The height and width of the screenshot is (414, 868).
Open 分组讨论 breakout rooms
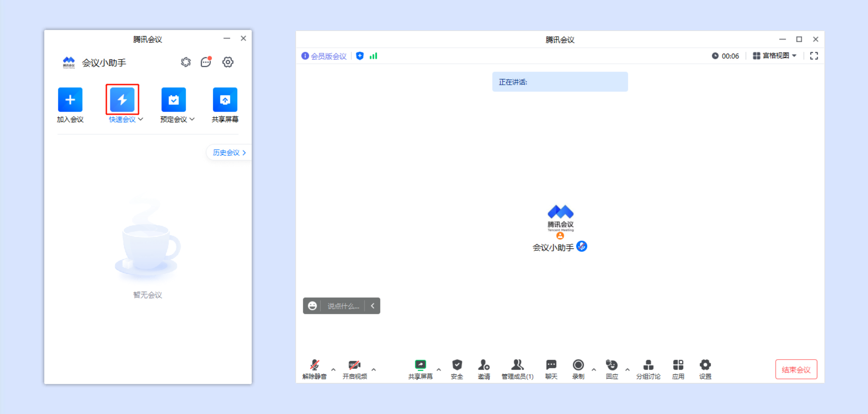[648, 369]
